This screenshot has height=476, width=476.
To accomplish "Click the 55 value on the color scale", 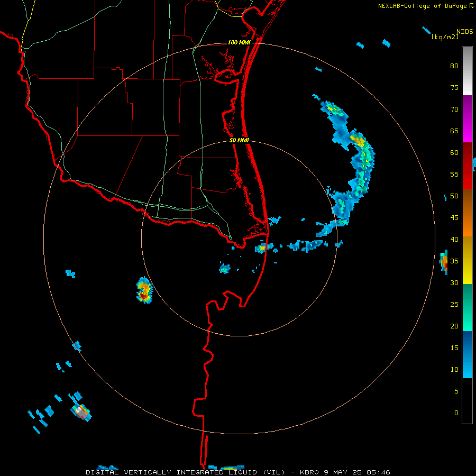I will coord(454,174).
